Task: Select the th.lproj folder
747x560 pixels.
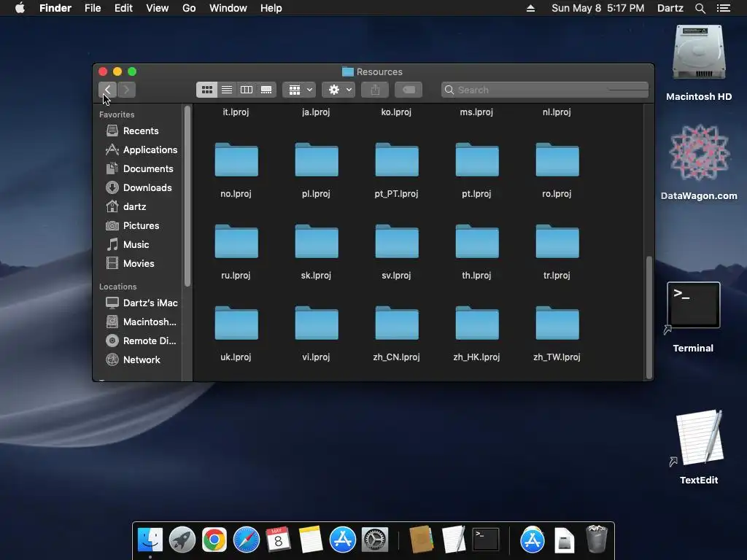Action: coord(477,241)
